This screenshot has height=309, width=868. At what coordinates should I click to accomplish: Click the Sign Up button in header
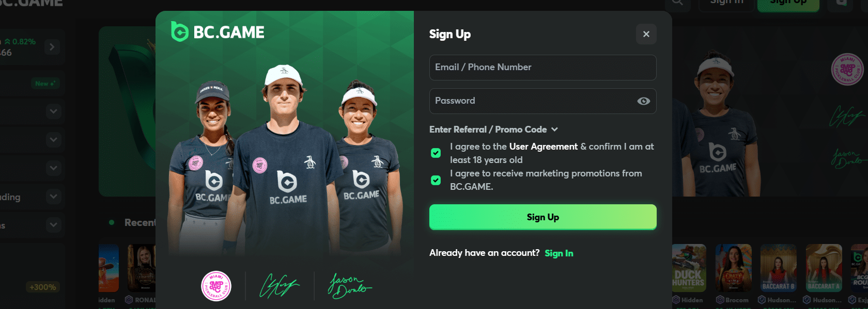point(788,3)
